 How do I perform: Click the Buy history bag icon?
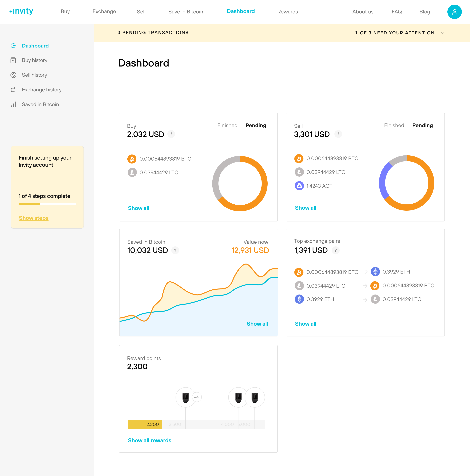click(x=14, y=60)
